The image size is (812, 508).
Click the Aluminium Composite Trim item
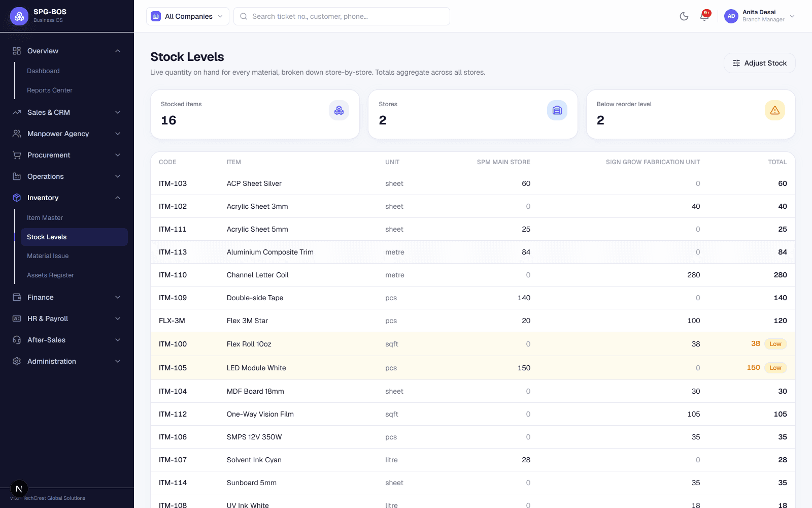[270, 252]
